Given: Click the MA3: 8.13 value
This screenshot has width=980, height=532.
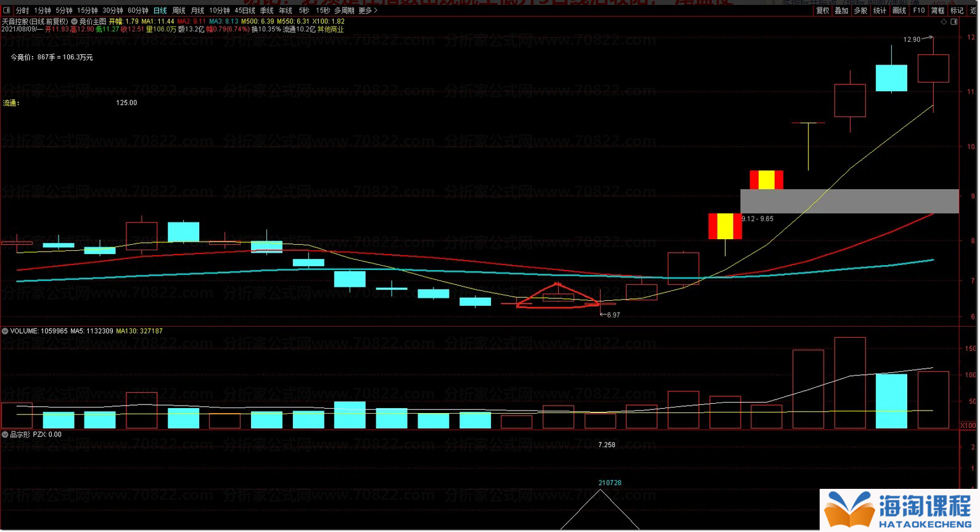Looking at the screenshot, I should pyautogui.click(x=224, y=21).
